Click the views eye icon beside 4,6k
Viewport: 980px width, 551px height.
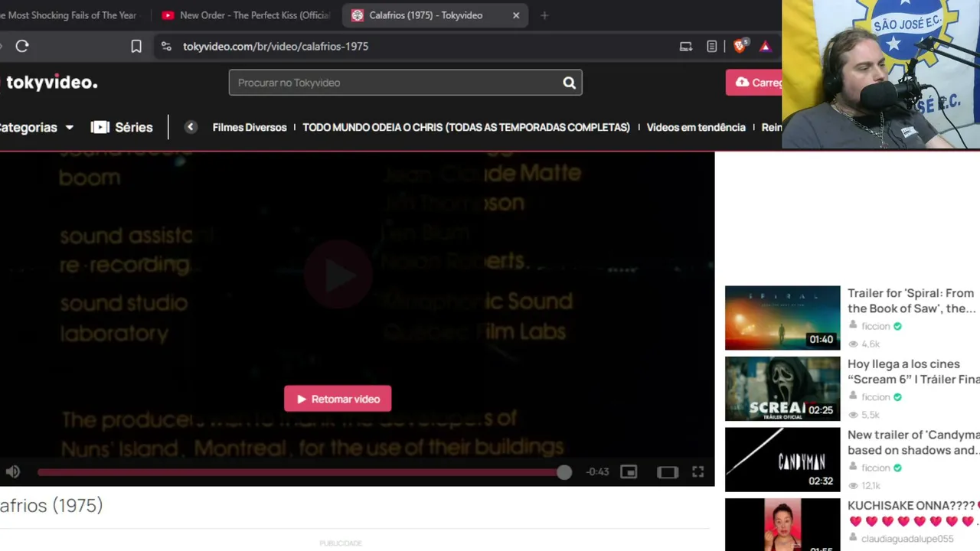[853, 344]
